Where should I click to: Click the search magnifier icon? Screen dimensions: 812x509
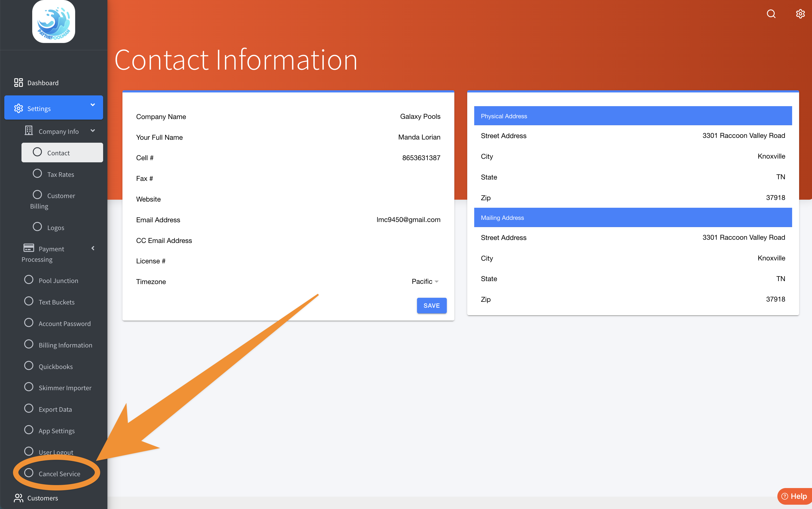(771, 14)
